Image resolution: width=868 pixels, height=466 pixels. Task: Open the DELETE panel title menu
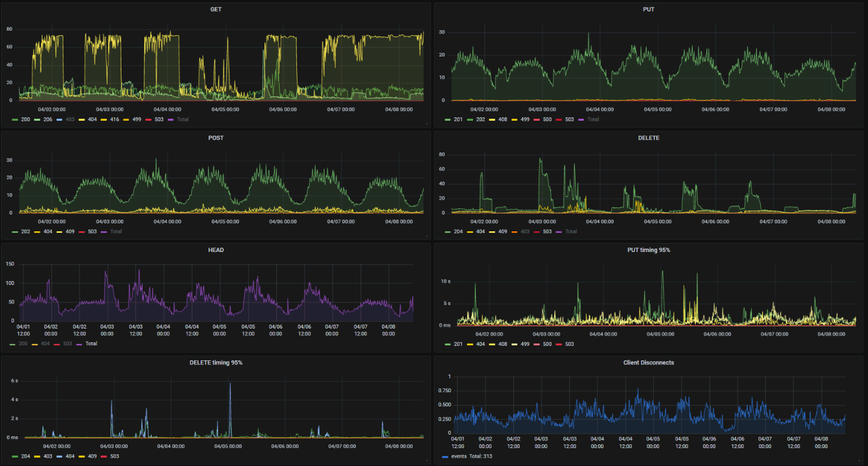649,138
